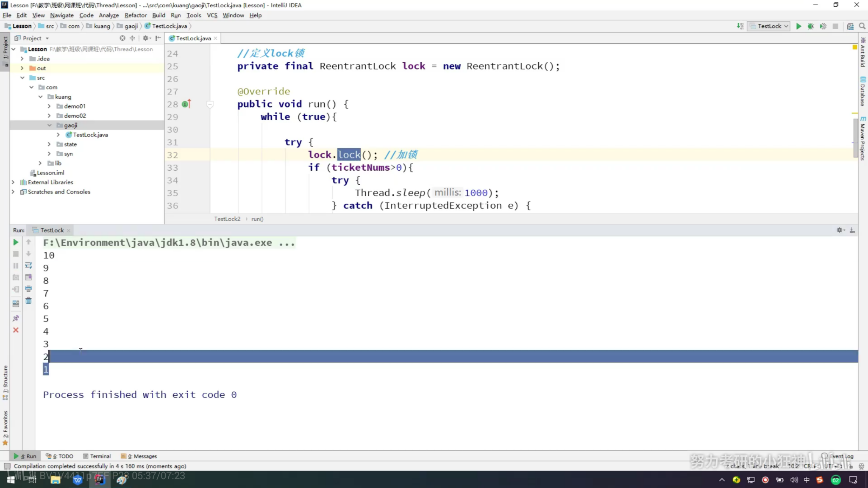Rerun TestLock in Run panel
Screen dimensions: 868x488
[x=16, y=242]
